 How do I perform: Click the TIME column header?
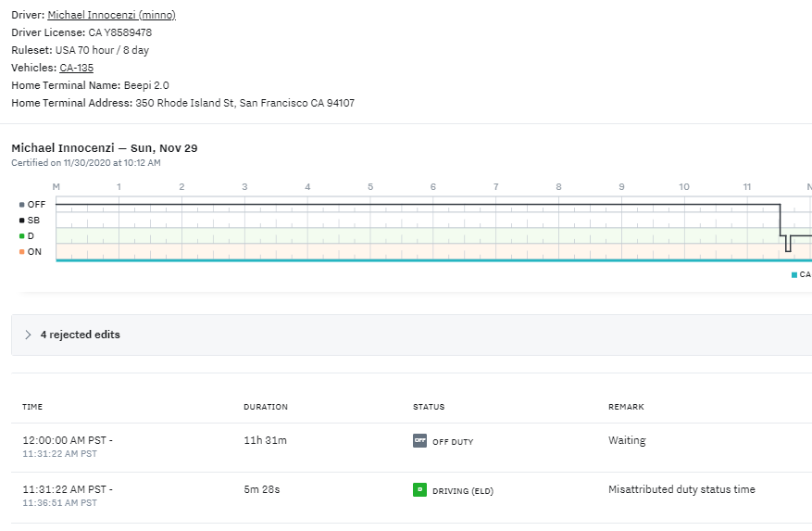coord(32,407)
